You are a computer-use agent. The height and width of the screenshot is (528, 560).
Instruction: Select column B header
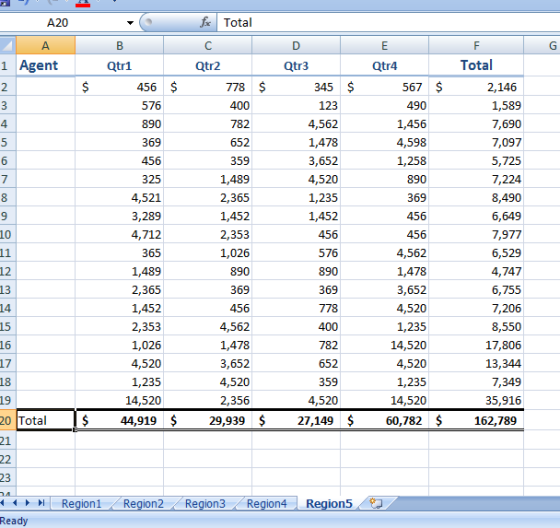point(119,45)
